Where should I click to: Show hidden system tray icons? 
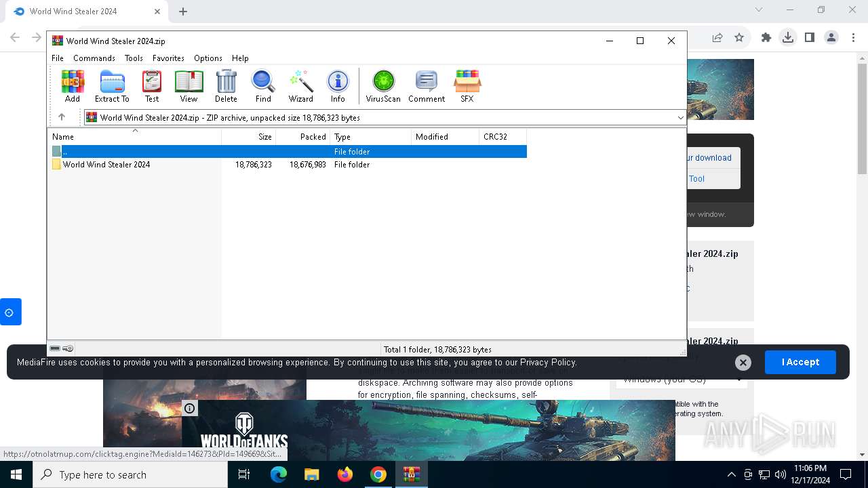(731, 474)
